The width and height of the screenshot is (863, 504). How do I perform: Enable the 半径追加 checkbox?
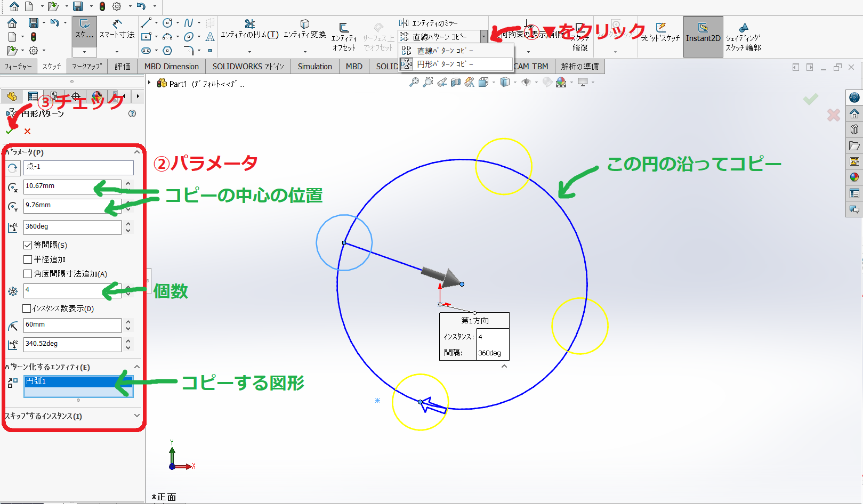(x=28, y=259)
